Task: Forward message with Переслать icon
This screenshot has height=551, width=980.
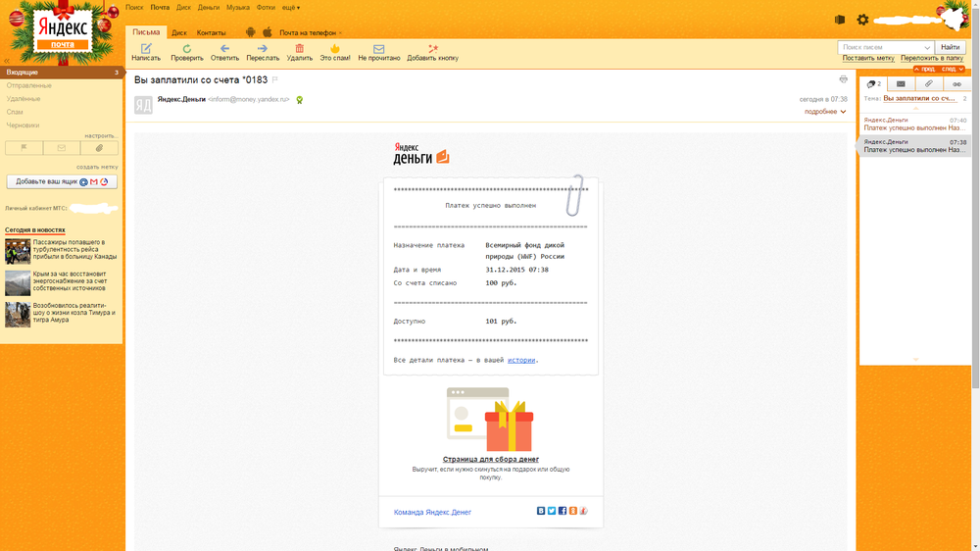Action: coord(263,48)
